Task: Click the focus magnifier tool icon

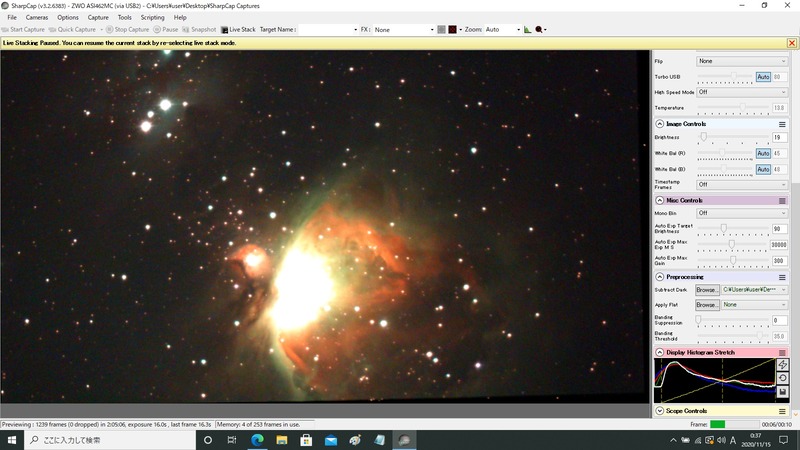Action: [x=539, y=30]
